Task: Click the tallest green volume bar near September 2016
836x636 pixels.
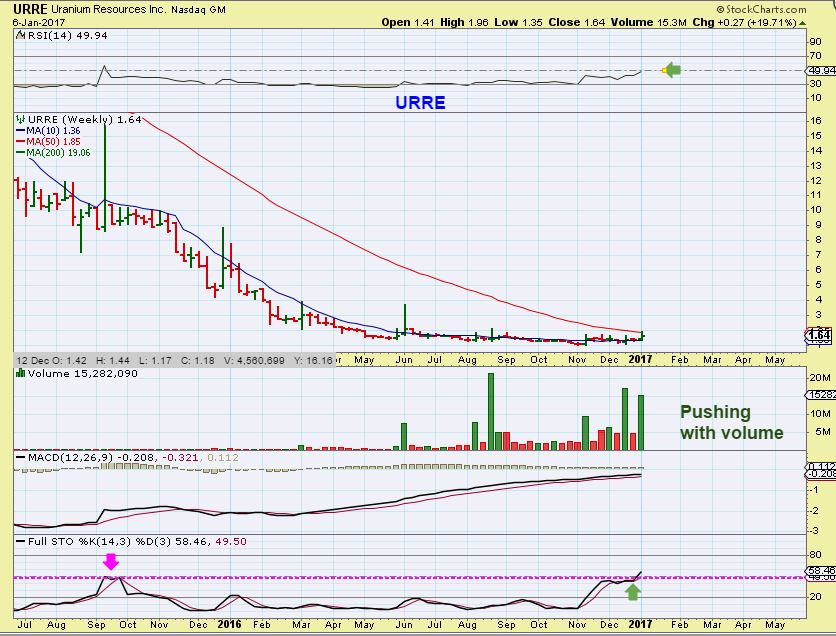Action: [x=491, y=412]
